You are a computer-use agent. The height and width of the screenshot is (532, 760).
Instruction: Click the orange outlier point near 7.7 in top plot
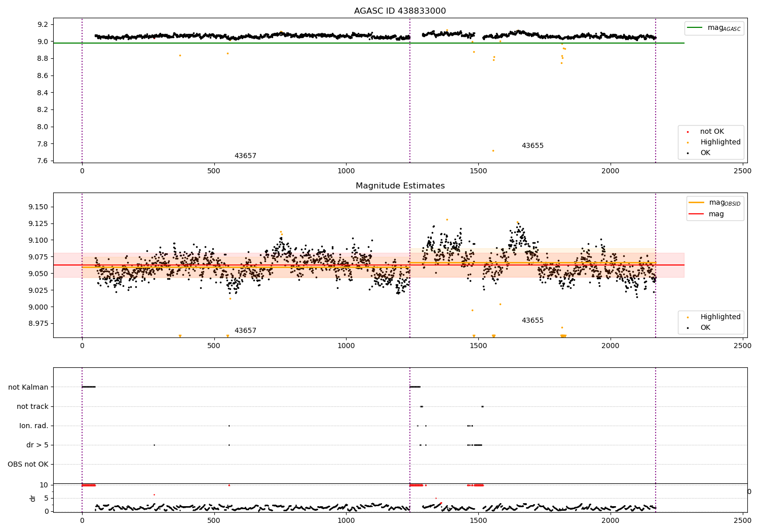click(493, 150)
